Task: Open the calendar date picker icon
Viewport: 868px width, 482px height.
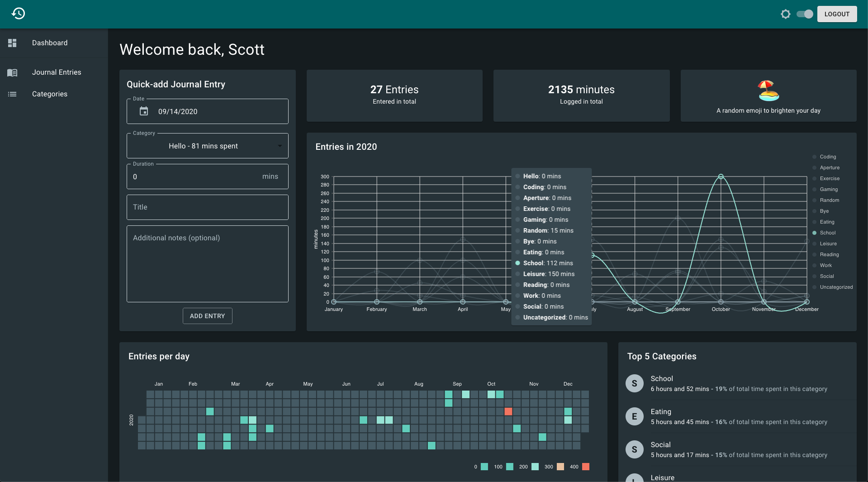Action: [x=144, y=111]
